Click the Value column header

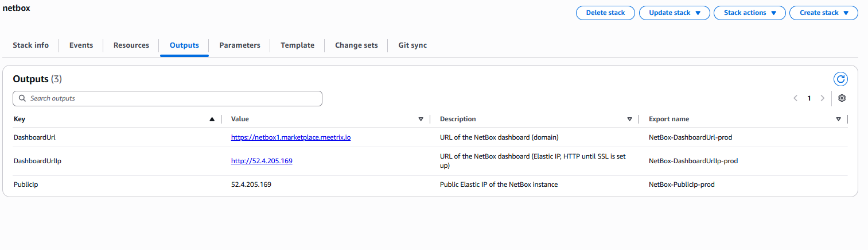coord(240,119)
